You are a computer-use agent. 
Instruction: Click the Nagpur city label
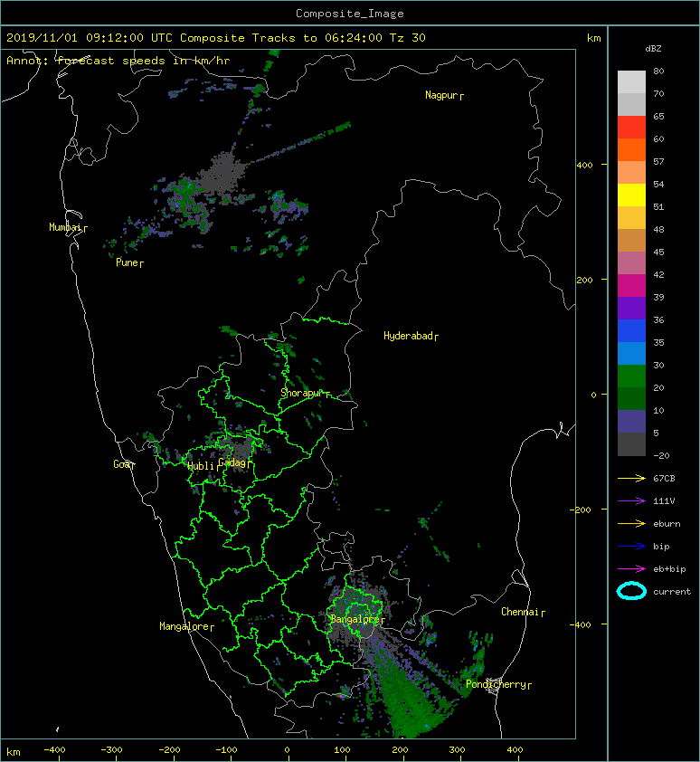click(x=444, y=95)
